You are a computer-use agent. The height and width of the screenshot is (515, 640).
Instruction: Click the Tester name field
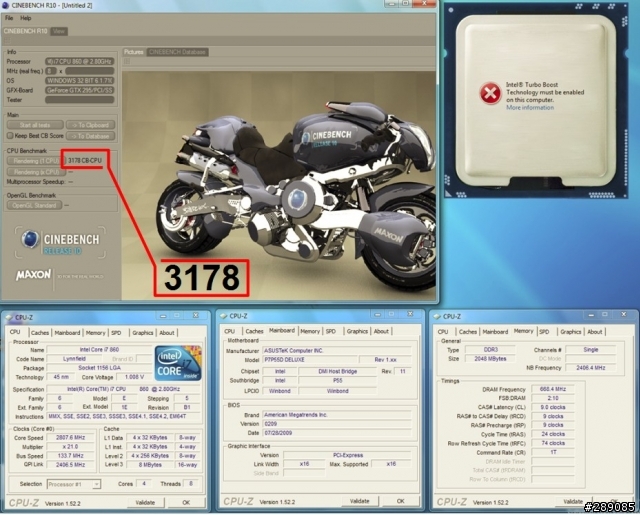pos(80,100)
